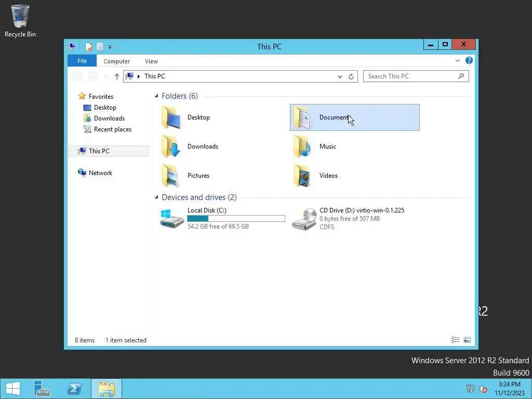
Task: Go up one level with Up arrow
Action: point(117,76)
